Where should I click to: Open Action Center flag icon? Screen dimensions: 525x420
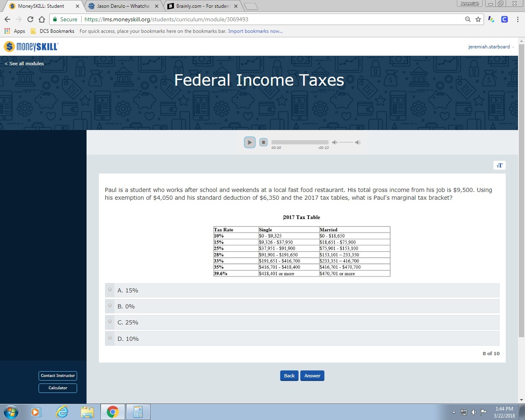click(483, 412)
